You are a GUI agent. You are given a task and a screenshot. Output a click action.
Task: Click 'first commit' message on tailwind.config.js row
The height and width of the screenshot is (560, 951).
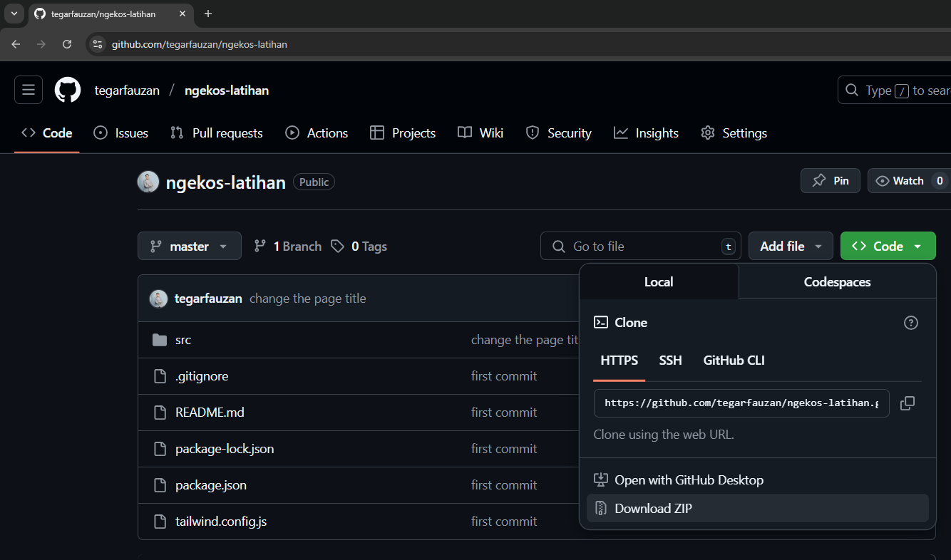(504, 522)
